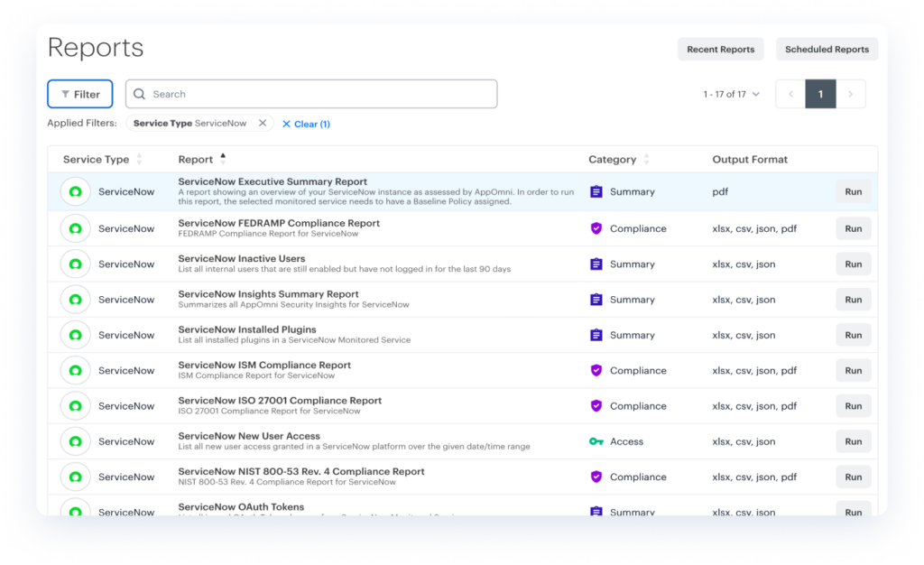Click the ServiceNow logo icon in first row

tap(76, 192)
